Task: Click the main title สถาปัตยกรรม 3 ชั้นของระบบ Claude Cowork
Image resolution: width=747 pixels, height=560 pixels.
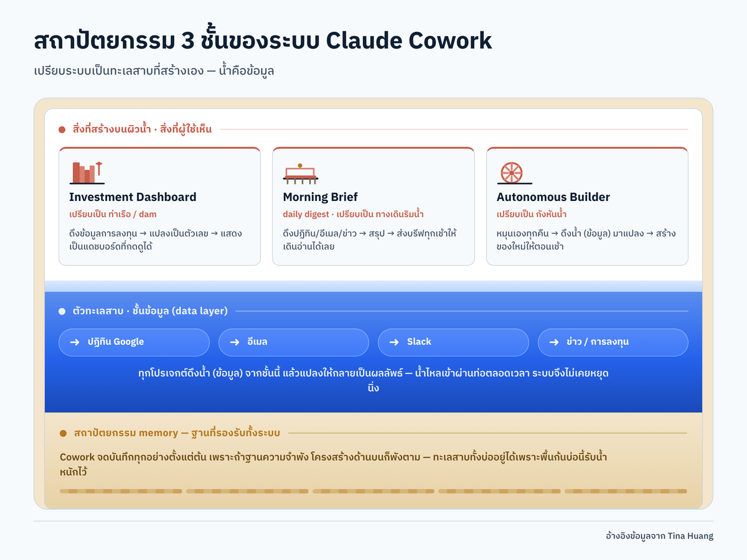Action: point(263,40)
